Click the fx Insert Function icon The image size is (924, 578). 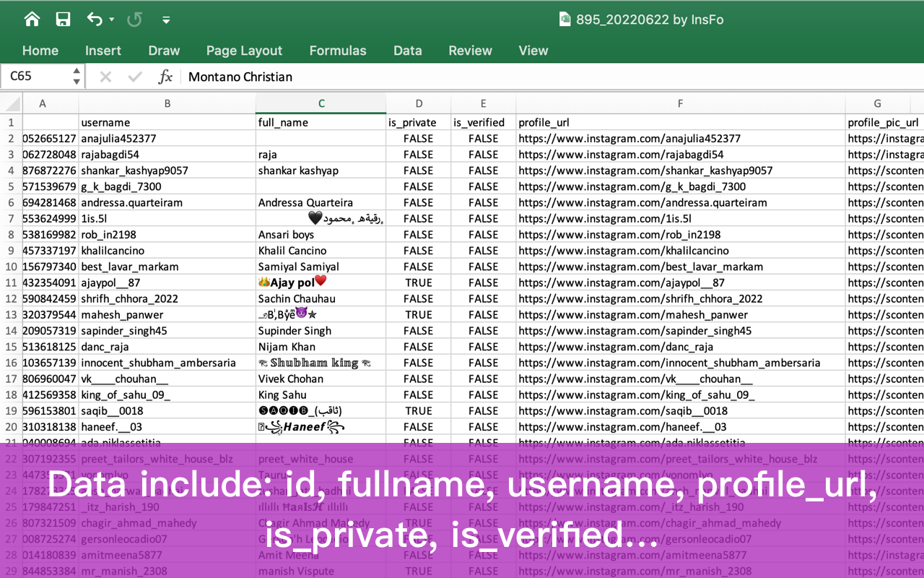(165, 77)
